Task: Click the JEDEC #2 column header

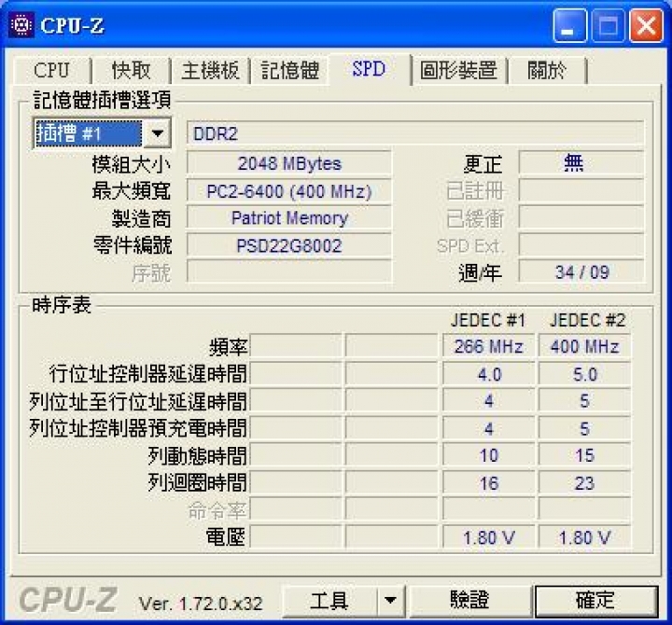Action: click(x=588, y=320)
